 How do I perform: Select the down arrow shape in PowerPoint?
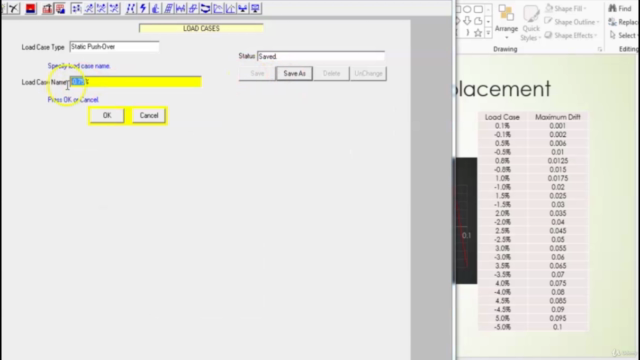[x=467, y=21]
